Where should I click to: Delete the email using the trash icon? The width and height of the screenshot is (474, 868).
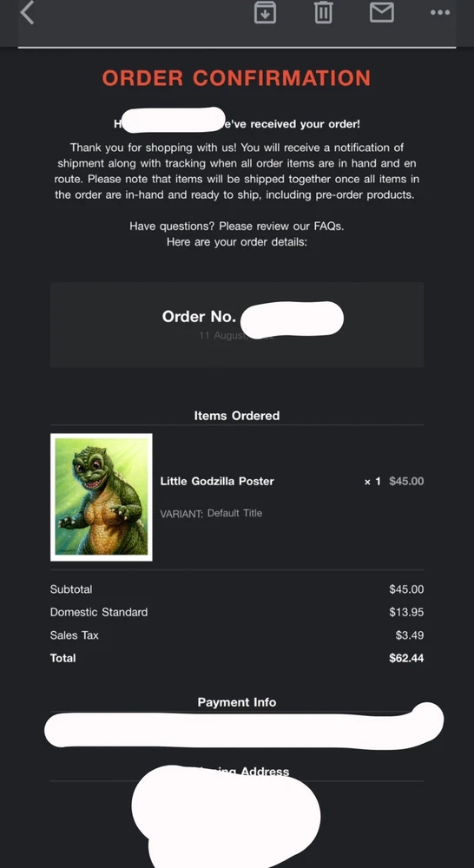[324, 12]
